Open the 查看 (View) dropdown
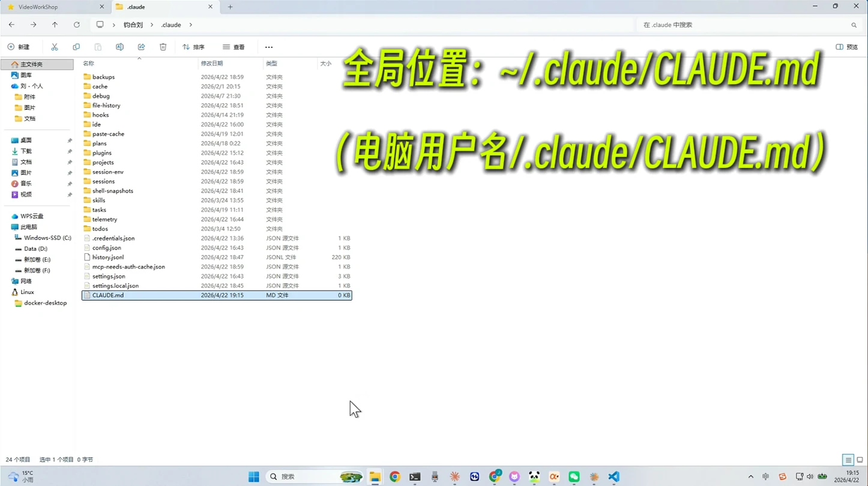 (234, 47)
